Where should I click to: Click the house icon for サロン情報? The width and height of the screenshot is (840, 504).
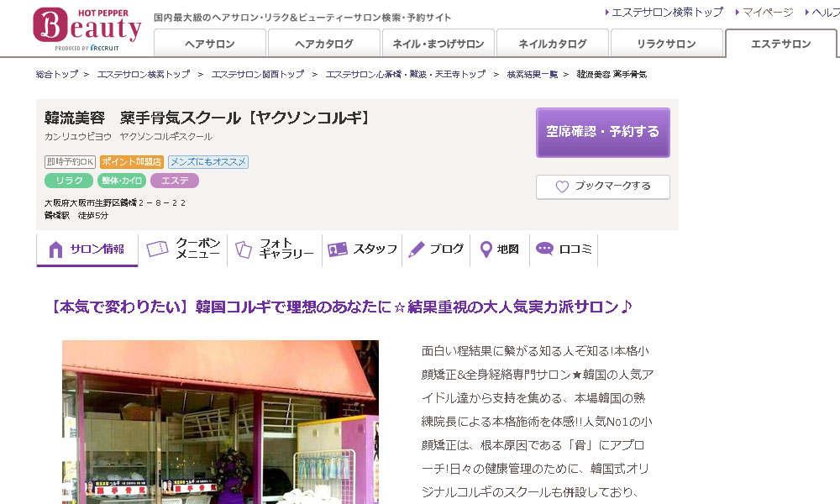(x=56, y=249)
